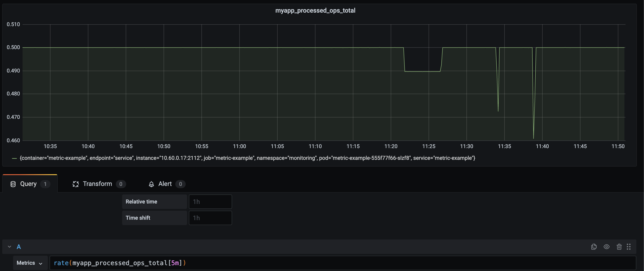Collapse query A with the chevron
The width and height of the screenshot is (644, 271).
pyautogui.click(x=9, y=247)
